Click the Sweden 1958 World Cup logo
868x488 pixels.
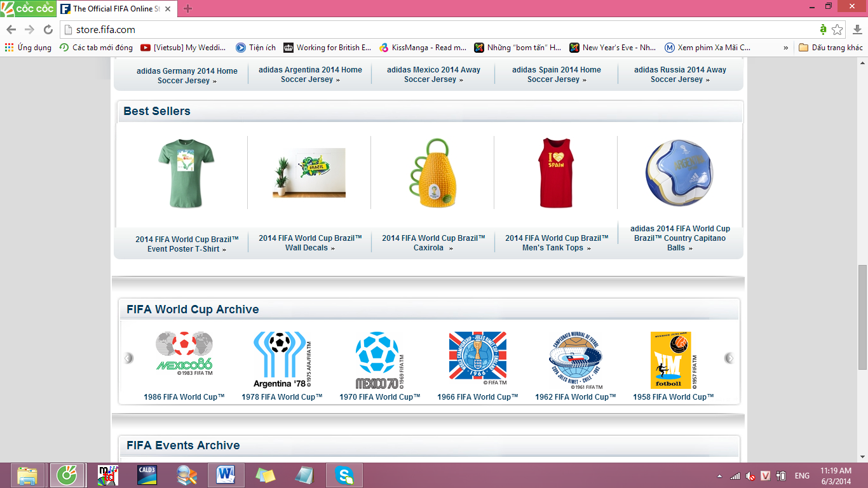[x=674, y=360]
